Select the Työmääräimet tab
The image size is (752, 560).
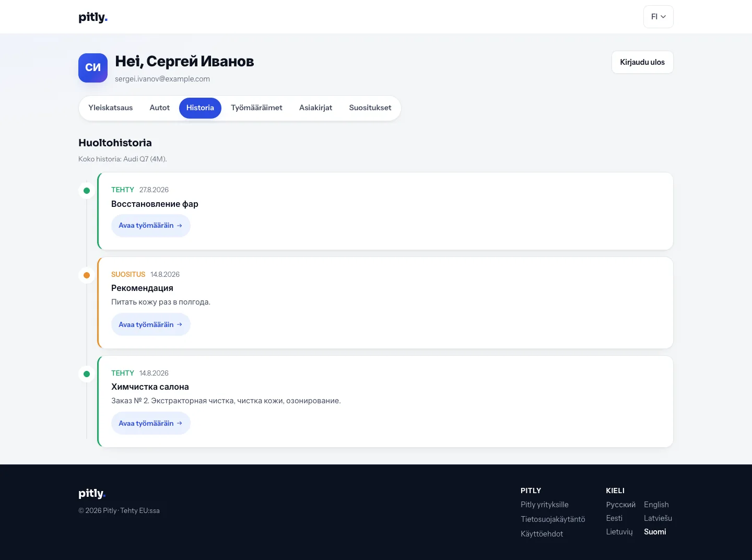point(256,108)
